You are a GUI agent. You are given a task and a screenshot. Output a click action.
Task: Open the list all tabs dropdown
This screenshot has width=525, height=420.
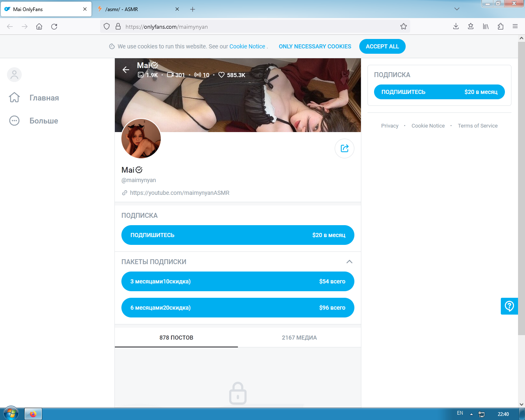point(457,9)
